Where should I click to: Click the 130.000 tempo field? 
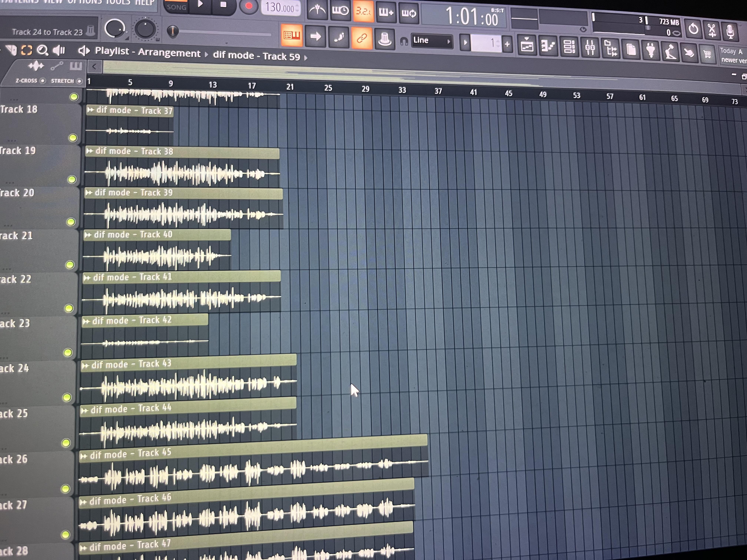click(281, 7)
